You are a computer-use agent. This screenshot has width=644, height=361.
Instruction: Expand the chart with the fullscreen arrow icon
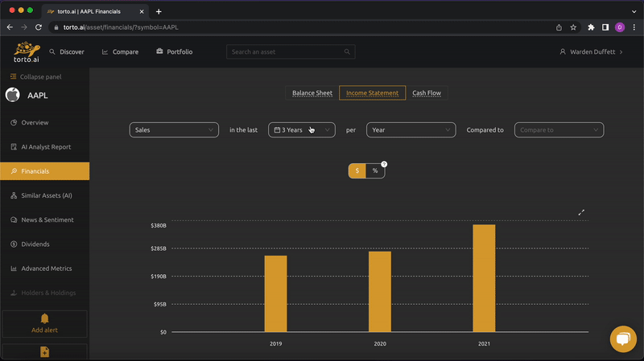click(581, 212)
